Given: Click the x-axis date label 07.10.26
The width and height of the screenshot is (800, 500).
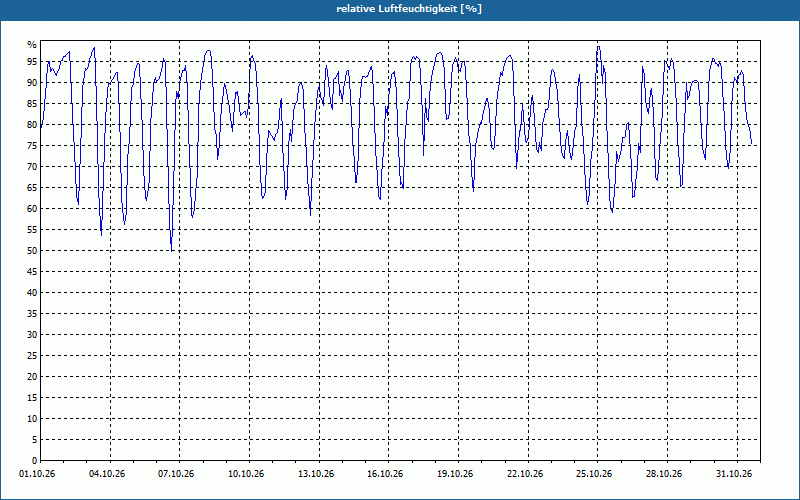Looking at the screenshot, I should click(176, 474).
